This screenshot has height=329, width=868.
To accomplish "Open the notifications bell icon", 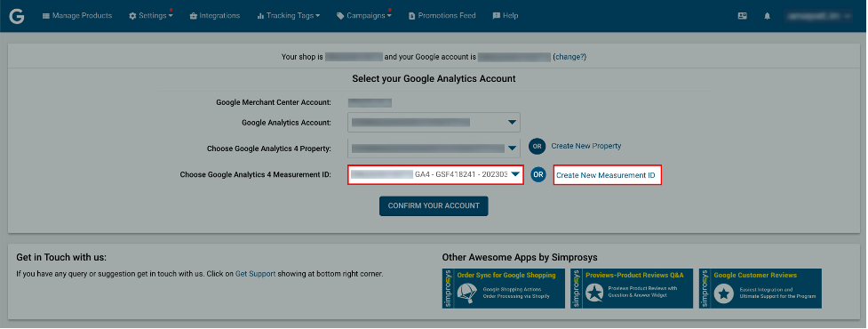I will tap(768, 16).
